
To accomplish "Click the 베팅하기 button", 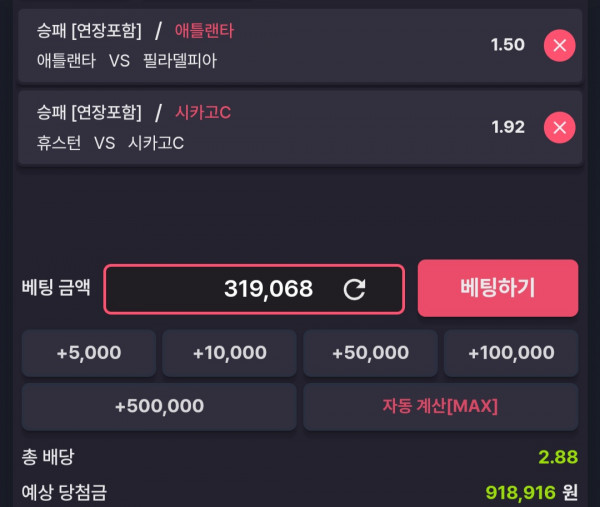I will point(498,288).
